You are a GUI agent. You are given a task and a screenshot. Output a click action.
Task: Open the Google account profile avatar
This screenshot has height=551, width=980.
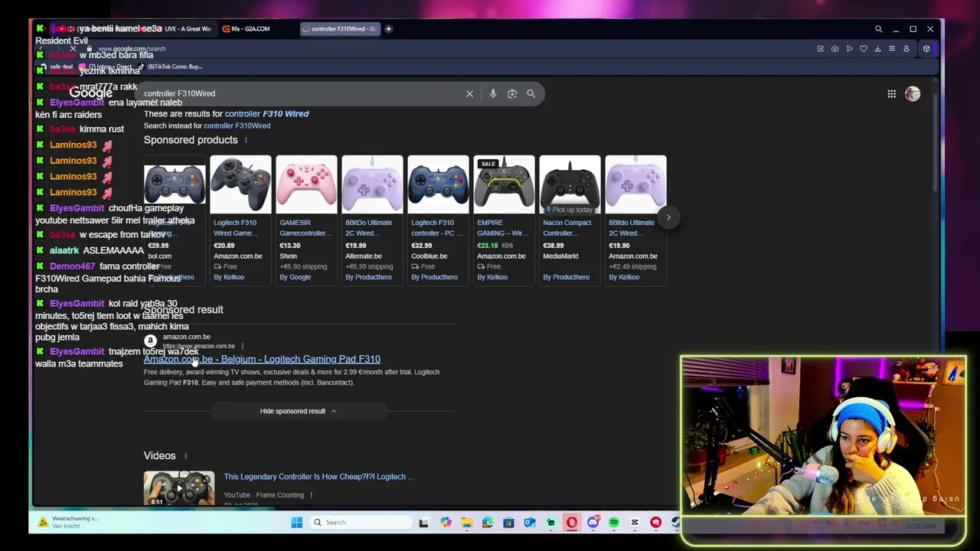913,93
